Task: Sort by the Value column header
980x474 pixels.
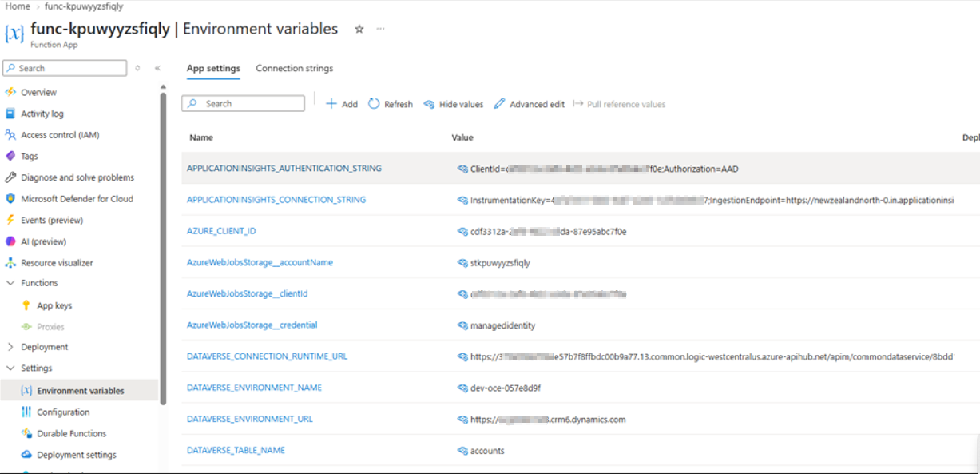Action: (462, 137)
